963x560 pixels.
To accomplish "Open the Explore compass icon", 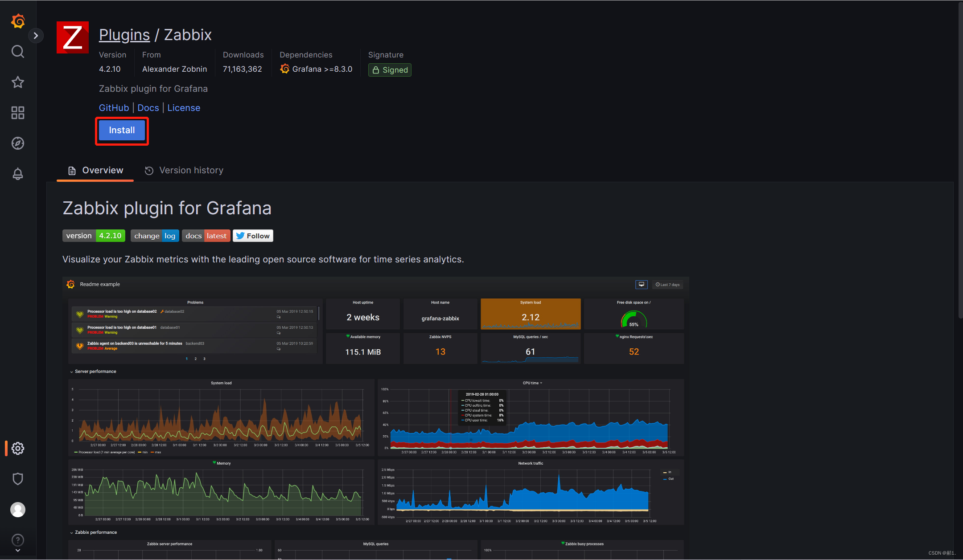I will 18,143.
